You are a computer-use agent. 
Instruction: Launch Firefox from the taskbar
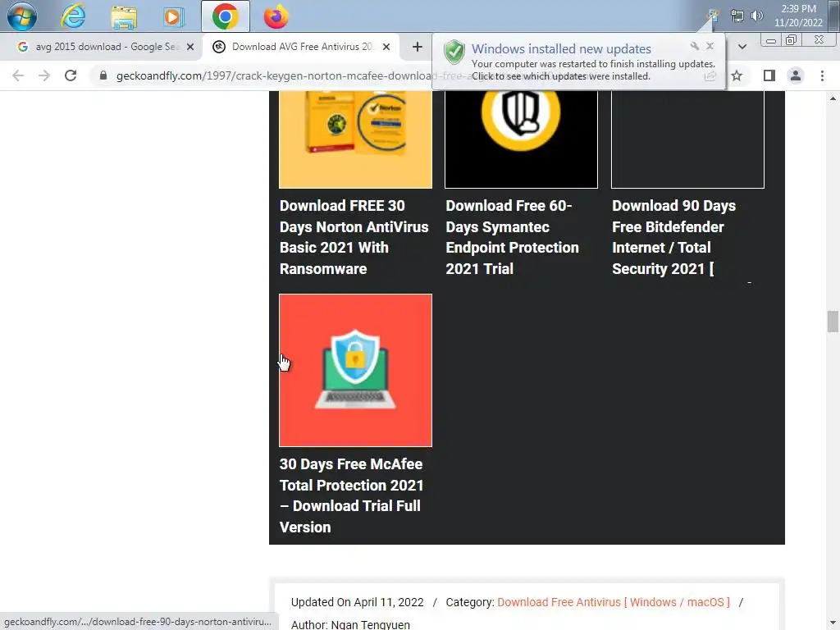coord(276,16)
